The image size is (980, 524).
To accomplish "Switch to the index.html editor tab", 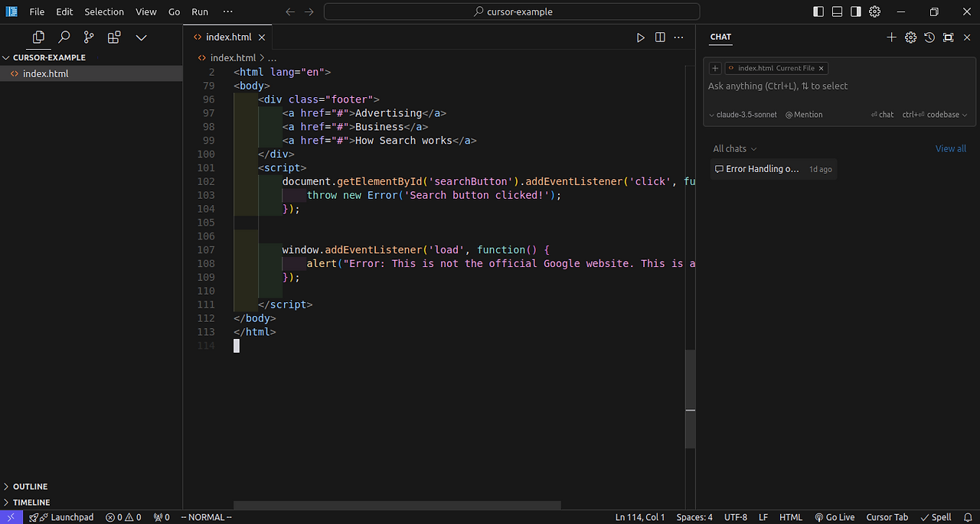I will 230,37.
